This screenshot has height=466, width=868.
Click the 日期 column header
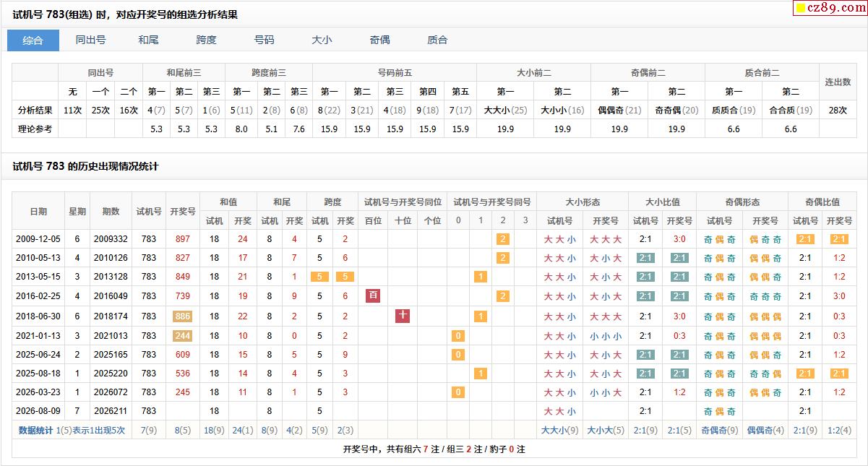coord(38,212)
